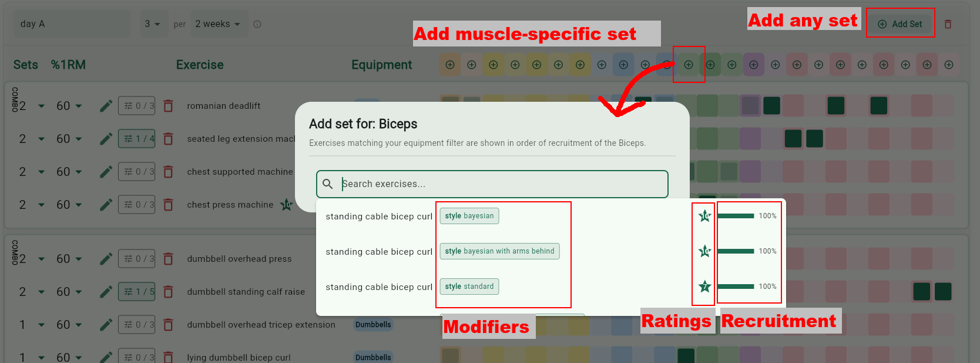Click the rating icon for bayesian style curl

pyautogui.click(x=704, y=216)
